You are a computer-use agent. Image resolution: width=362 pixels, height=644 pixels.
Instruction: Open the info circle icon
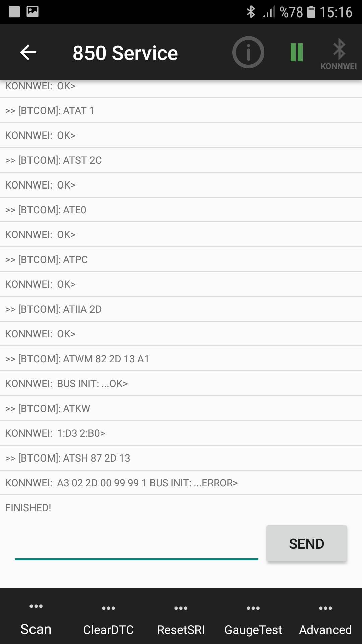pyautogui.click(x=248, y=53)
